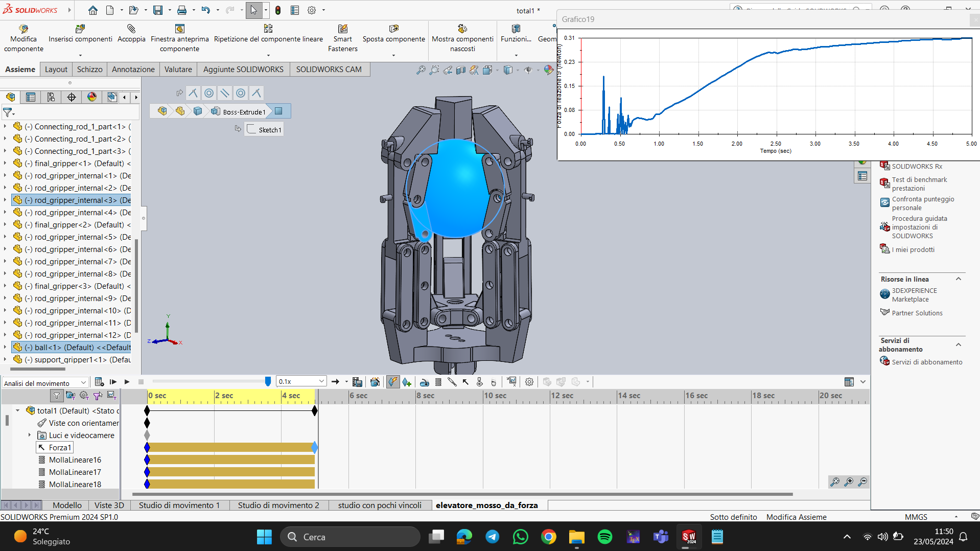The width and height of the screenshot is (980, 551).
Task: Toggle the timeline filter icon
Action: click(x=57, y=395)
